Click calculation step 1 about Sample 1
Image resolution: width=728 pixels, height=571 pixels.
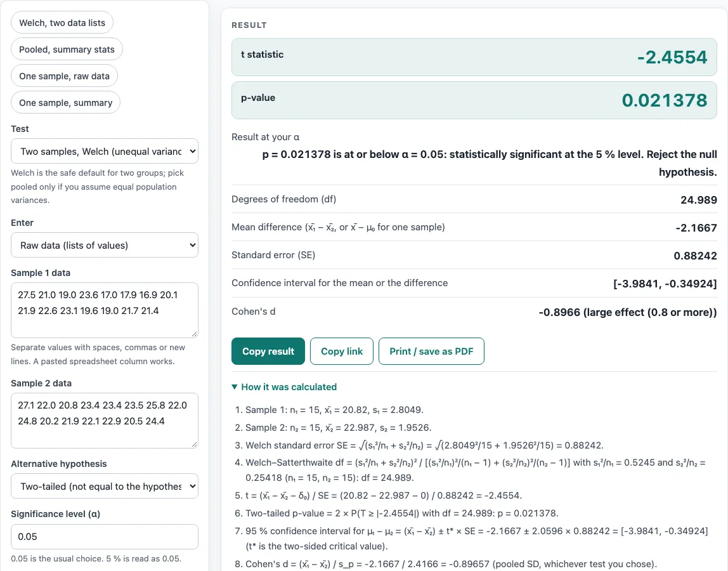pos(334,410)
